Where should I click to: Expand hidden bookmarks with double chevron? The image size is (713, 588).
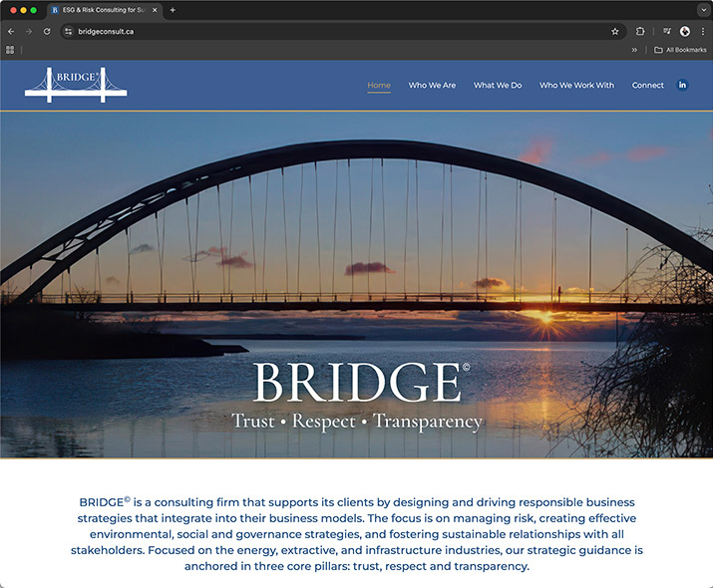634,50
